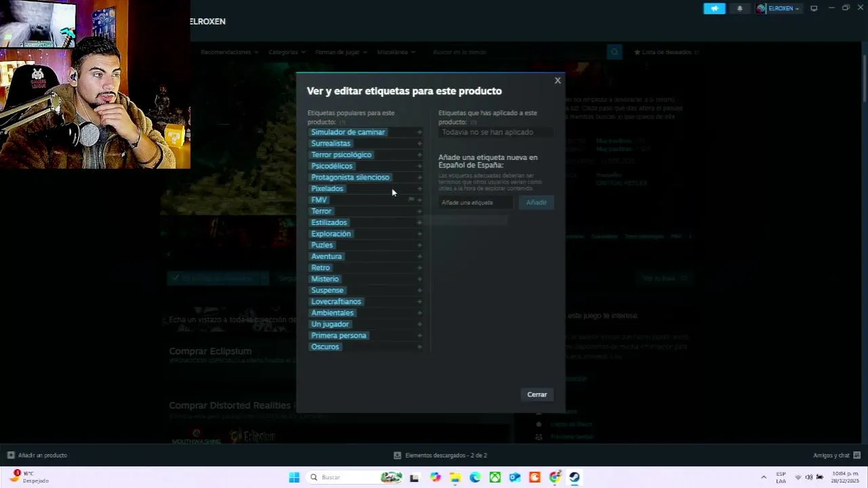Click the plus icon beside Puzles
This screenshot has width=868, height=488.
(x=420, y=245)
